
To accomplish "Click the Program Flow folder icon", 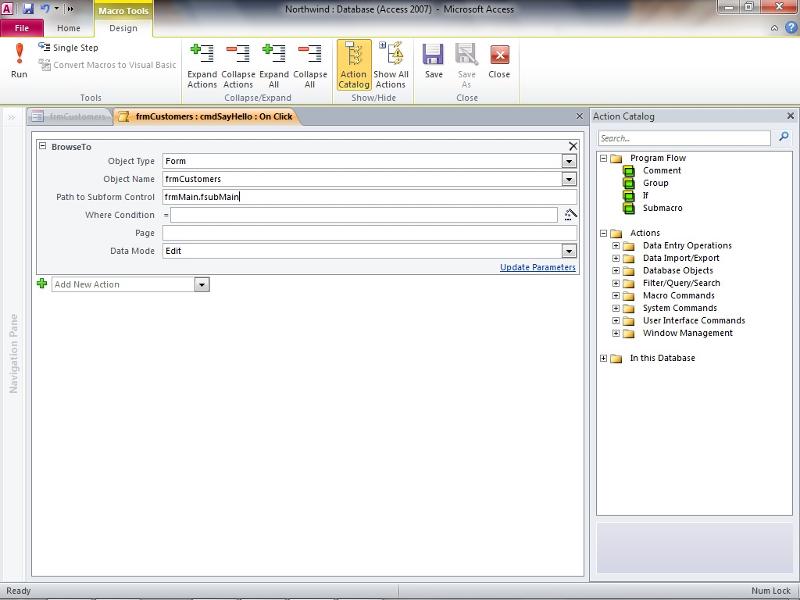I will click(x=616, y=158).
